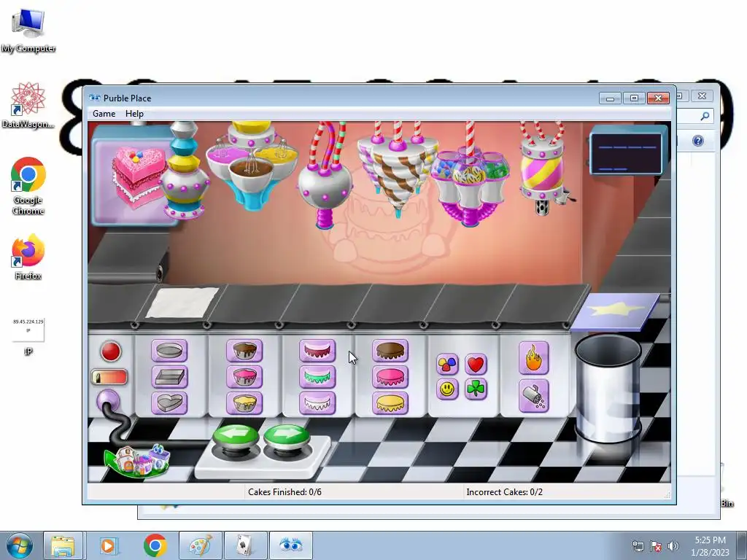Minimize the Purble Place window
Screen dimensions: 747x560
pos(611,98)
